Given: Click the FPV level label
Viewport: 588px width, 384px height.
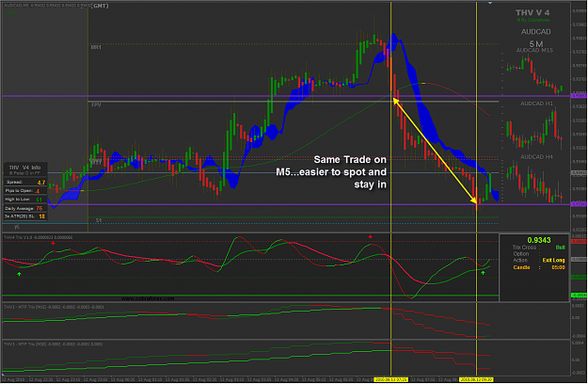Looking at the screenshot, I should pos(96,105).
